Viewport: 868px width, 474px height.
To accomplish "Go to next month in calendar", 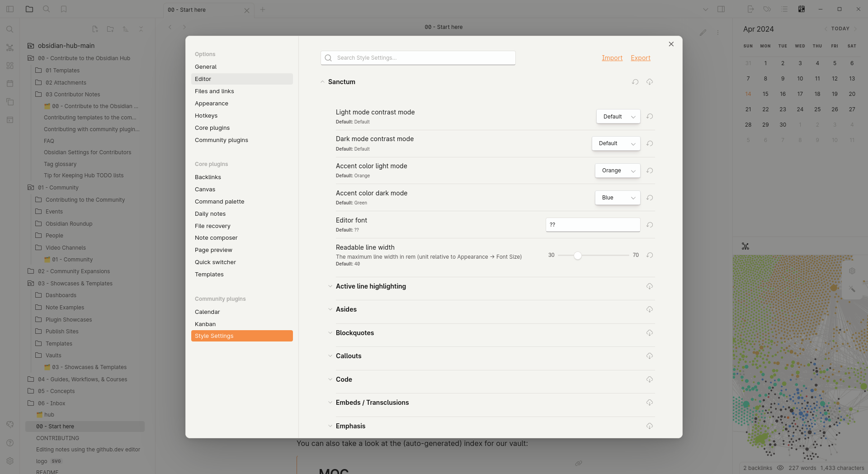I will 855,28.
